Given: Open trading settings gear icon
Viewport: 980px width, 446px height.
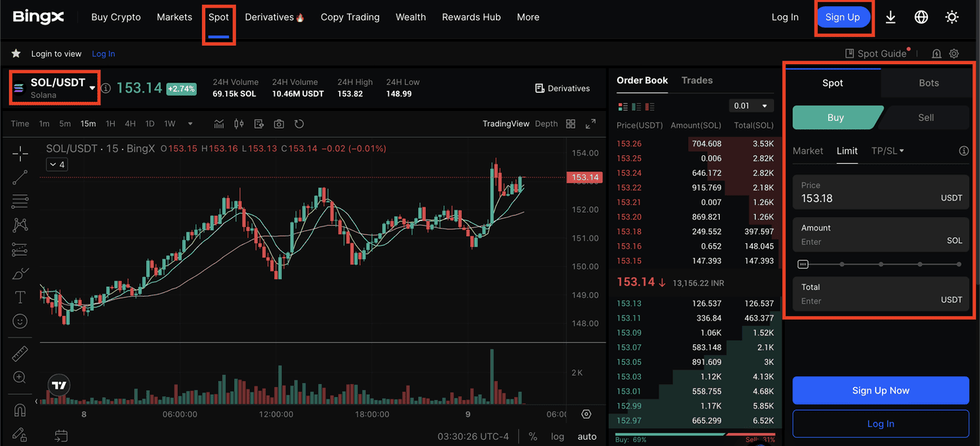Looking at the screenshot, I should (954, 54).
